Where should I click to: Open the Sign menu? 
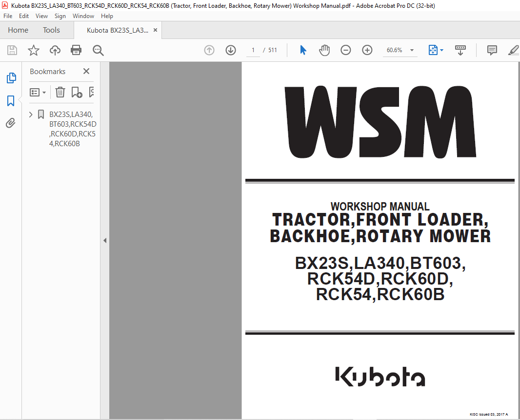pos(60,16)
